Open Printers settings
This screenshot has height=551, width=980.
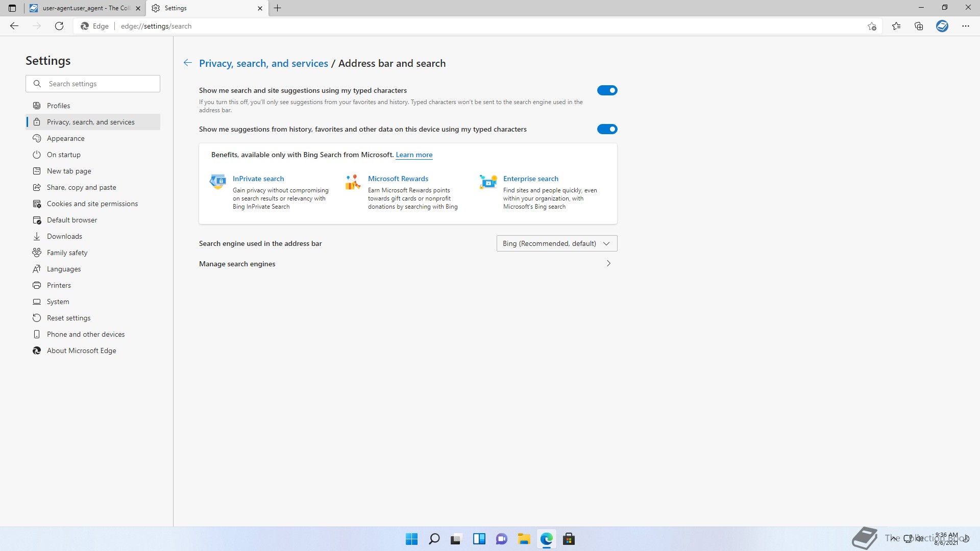pos(93,285)
